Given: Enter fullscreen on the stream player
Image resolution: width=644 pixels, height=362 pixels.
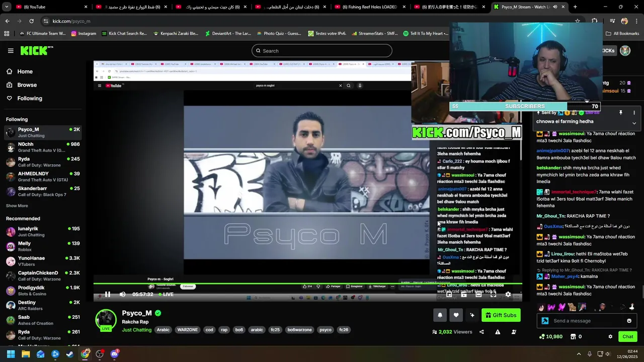Looking at the screenshot, I should (x=493, y=295).
